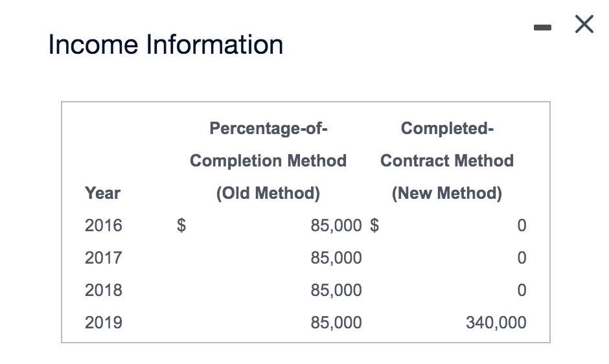Click the 2019 old method value 85,000
Viewport: 609px width, 364px height.
[336, 323]
